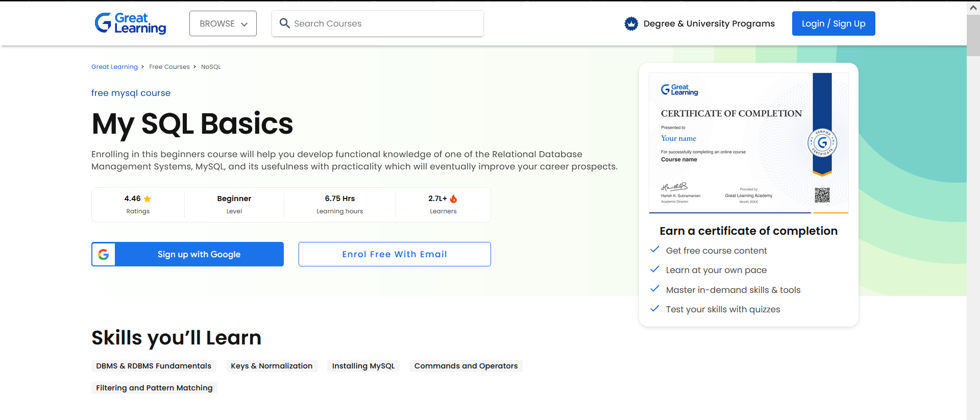Viewport: 980px width, 420px height.
Task: Select the Keys & Normalization skill tag
Action: (272, 366)
